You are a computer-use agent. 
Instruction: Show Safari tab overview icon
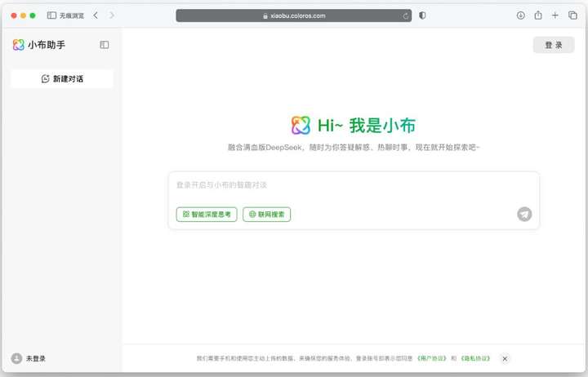tap(572, 16)
